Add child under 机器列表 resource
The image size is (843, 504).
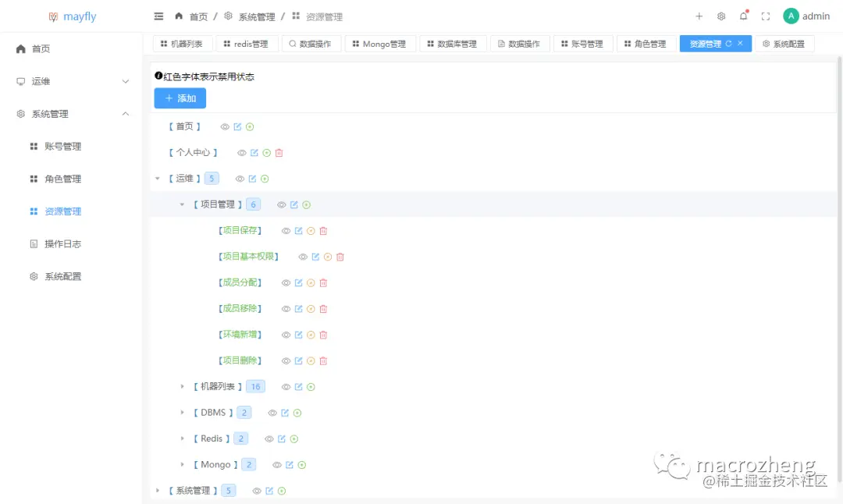[311, 387]
